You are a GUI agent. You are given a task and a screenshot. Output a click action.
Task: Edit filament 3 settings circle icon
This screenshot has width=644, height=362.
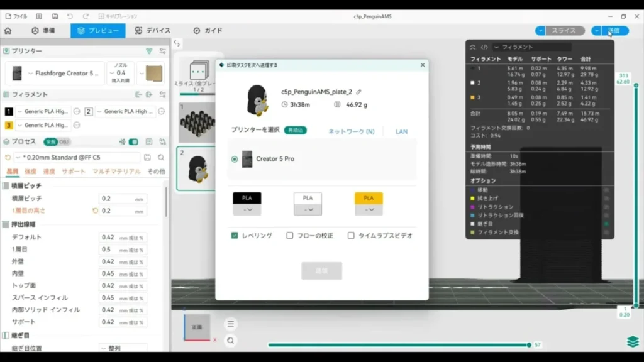(x=76, y=125)
